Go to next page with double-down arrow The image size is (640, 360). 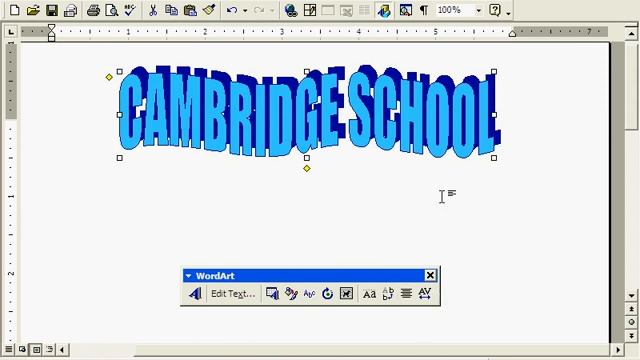coord(631,336)
